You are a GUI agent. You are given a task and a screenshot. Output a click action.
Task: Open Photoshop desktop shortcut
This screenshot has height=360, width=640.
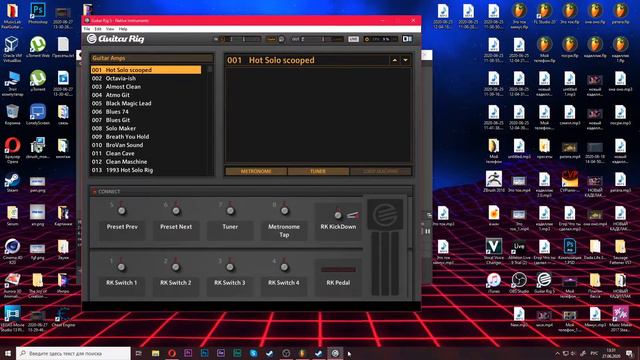pos(38,13)
